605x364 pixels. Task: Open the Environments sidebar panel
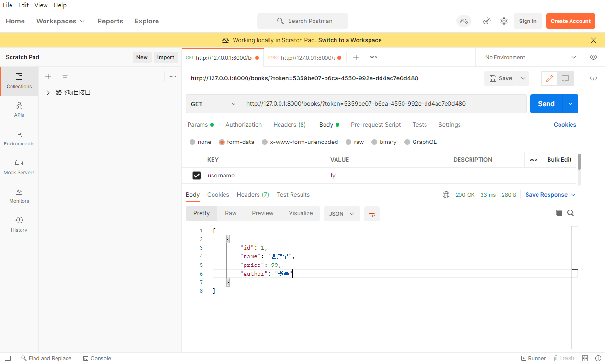[19, 138]
